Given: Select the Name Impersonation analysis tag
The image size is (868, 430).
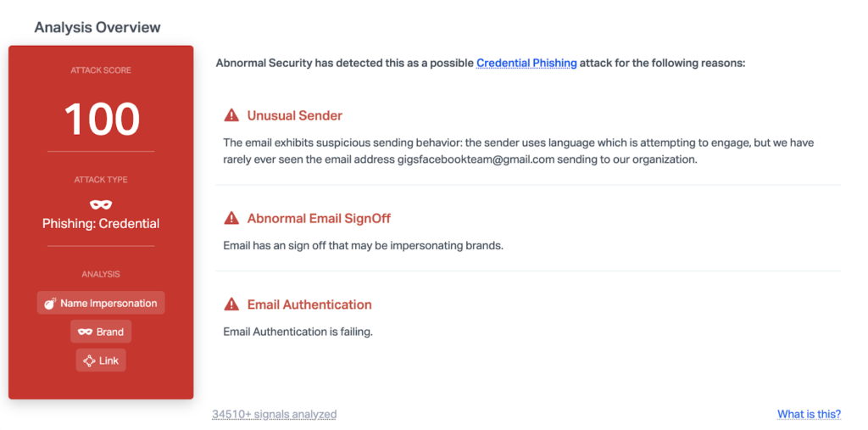Looking at the screenshot, I should click(x=101, y=303).
